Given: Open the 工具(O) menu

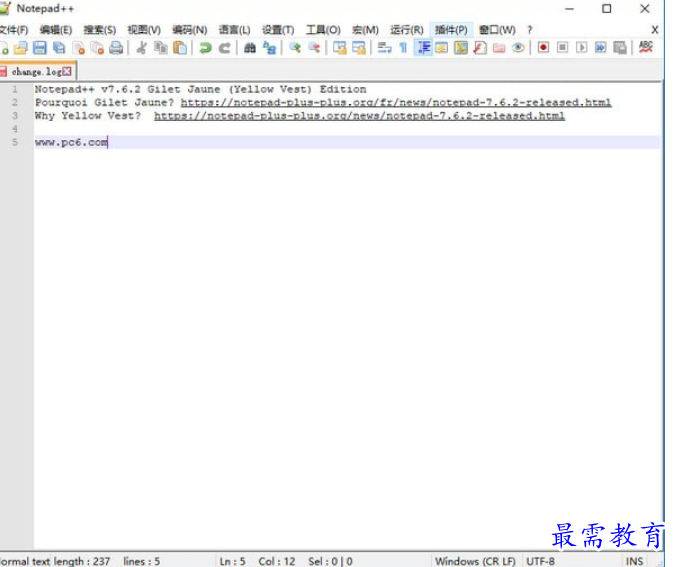Looking at the screenshot, I should [323, 30].
